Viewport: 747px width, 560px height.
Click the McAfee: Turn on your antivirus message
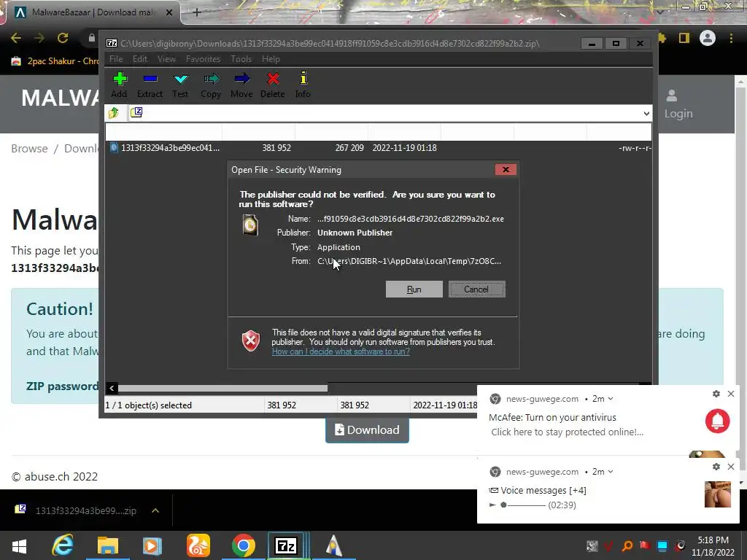pyautogui.click(x=552, y=418)
